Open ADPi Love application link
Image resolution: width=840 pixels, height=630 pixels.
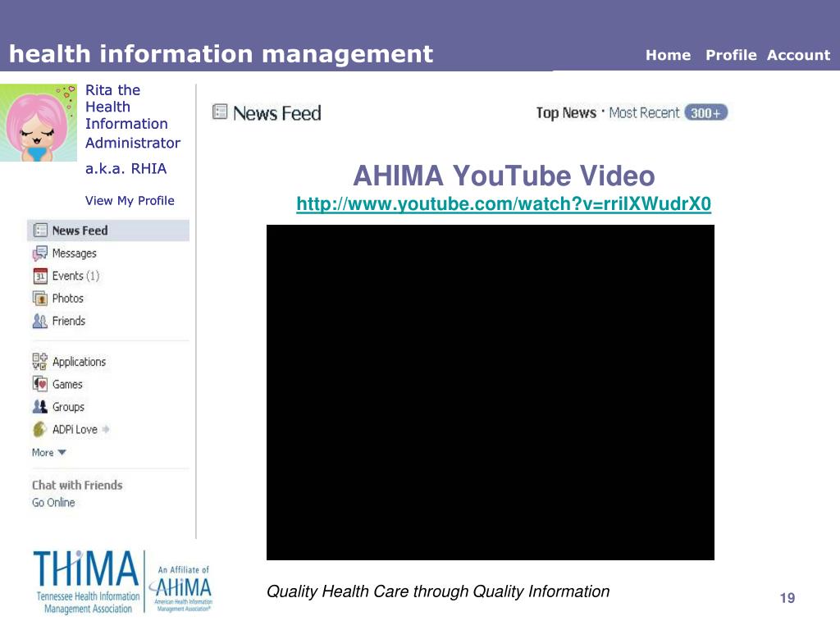[x=75, y=429]
